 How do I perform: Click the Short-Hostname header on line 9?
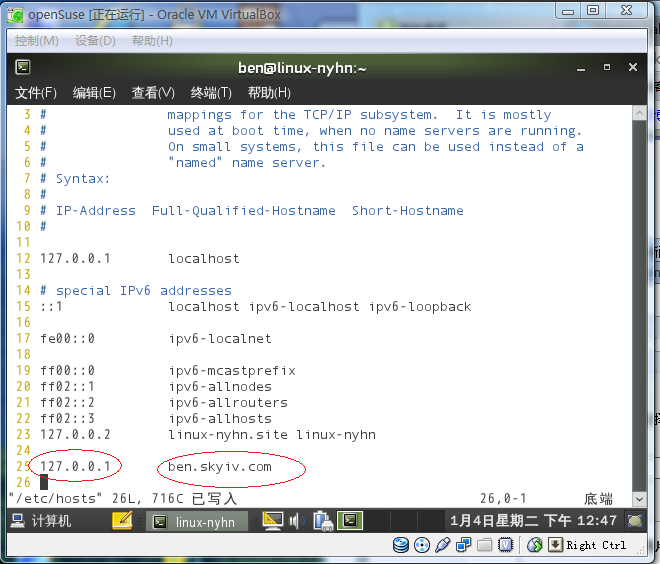click(x=408, y=210)
